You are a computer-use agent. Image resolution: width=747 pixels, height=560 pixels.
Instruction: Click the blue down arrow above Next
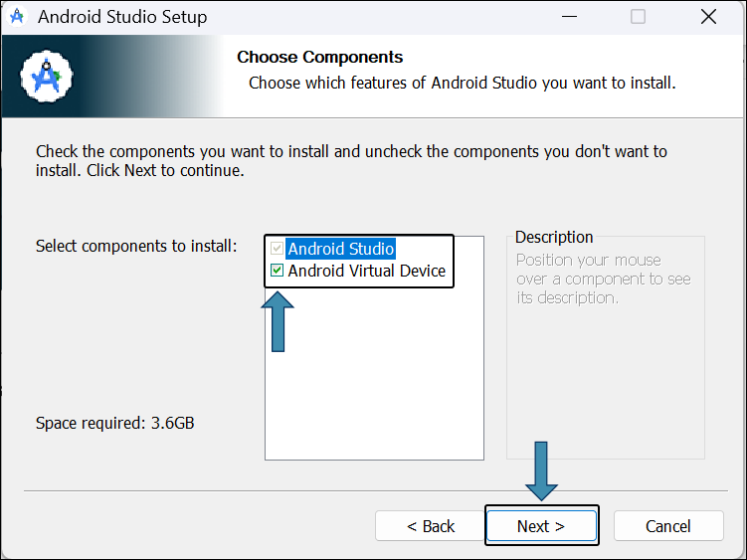coord(541,470)
